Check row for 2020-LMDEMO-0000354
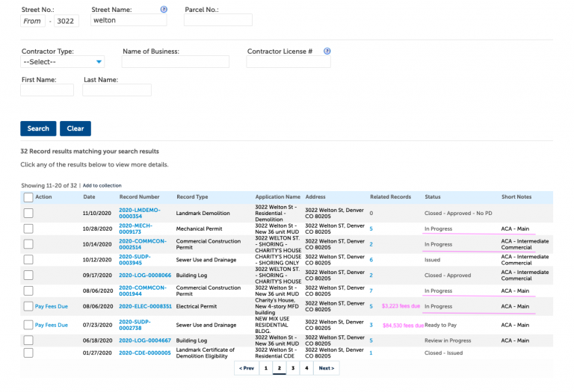574x392 pixels. coord(28,214)
